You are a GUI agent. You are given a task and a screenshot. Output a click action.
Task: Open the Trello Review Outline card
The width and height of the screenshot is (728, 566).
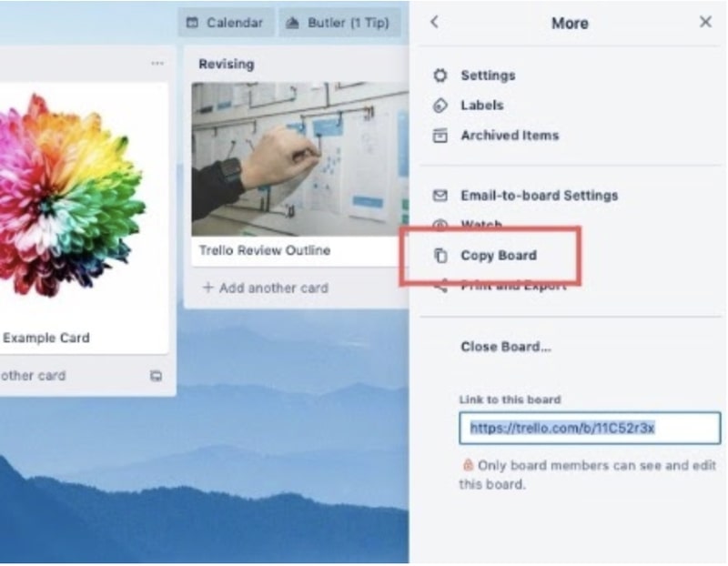tap(300, 174)
